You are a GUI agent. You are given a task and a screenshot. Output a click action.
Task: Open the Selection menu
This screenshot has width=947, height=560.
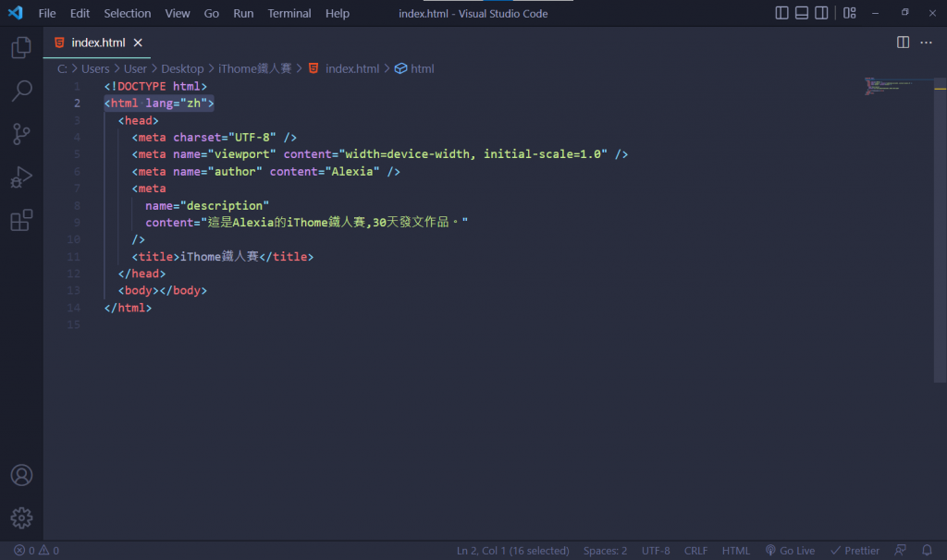pos(128,13)
